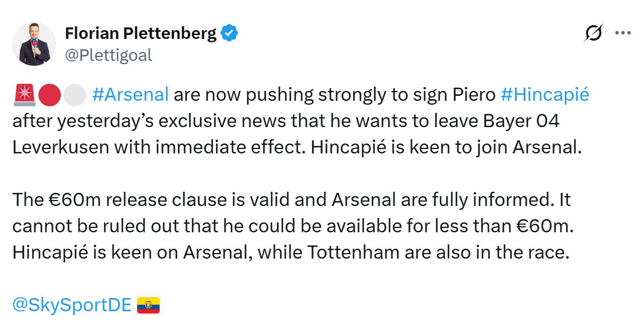The height and width of the screenshot is (326, 644).
Task: Open the more options menu for this post
Action: click(x=623, y=33)
